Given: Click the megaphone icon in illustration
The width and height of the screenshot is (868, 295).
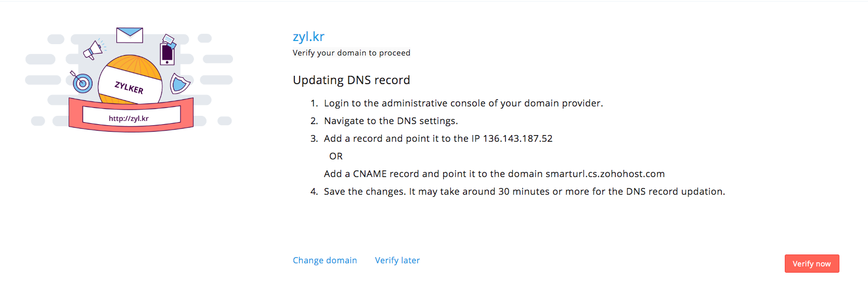Looking at the screenshot, I should click(94, 49).
